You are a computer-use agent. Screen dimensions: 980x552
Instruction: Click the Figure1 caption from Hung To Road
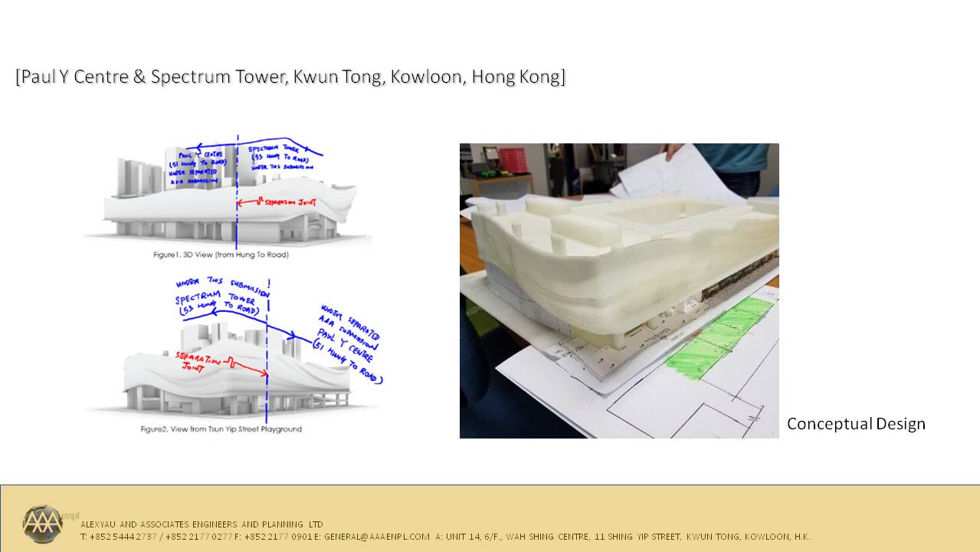tap(221, 255)
